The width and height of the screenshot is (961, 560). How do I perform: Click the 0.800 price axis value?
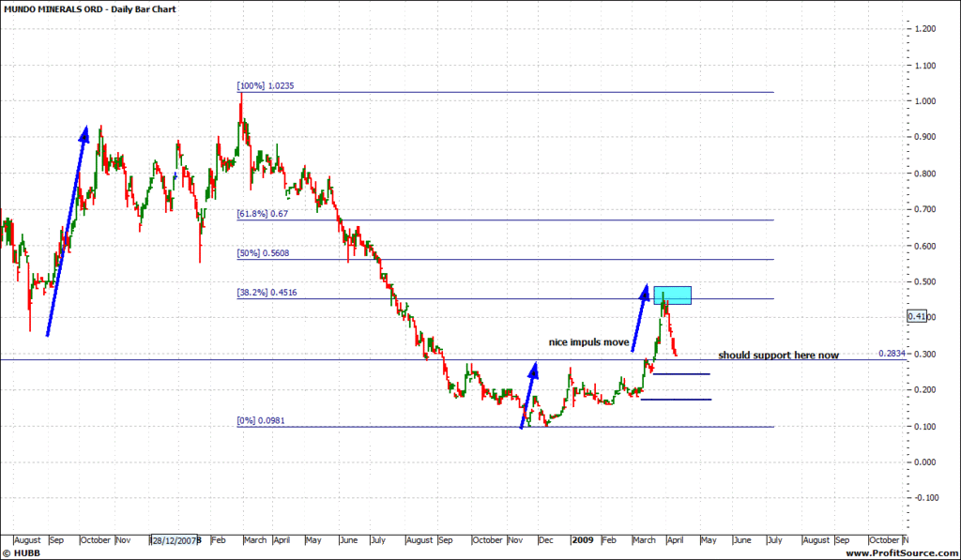point(924,174)
